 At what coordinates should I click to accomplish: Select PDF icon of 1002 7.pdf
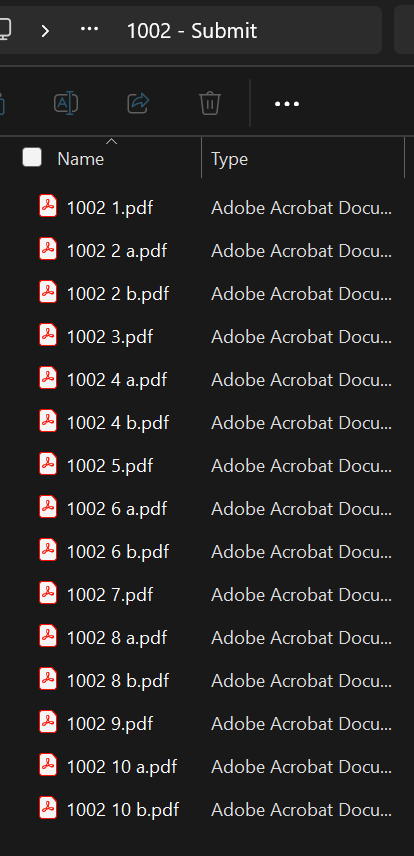(x=48, y=593)
